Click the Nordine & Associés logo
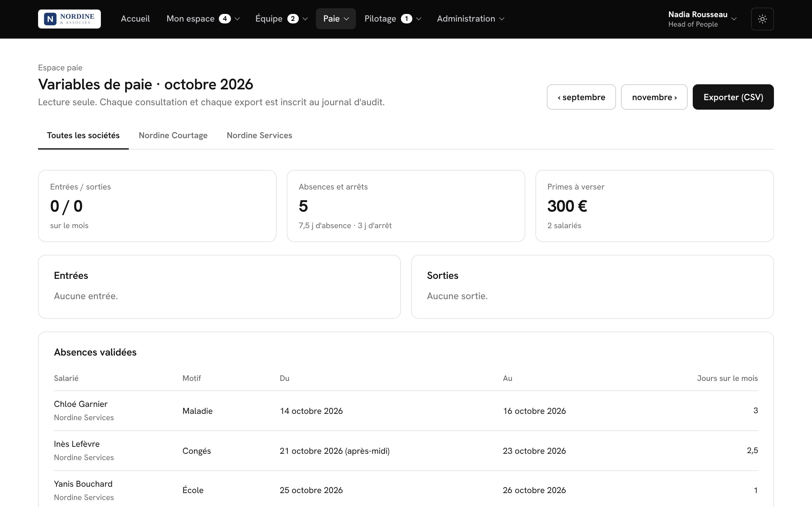The width and height of the screenshot is (812, 507). tap(69, 19)
